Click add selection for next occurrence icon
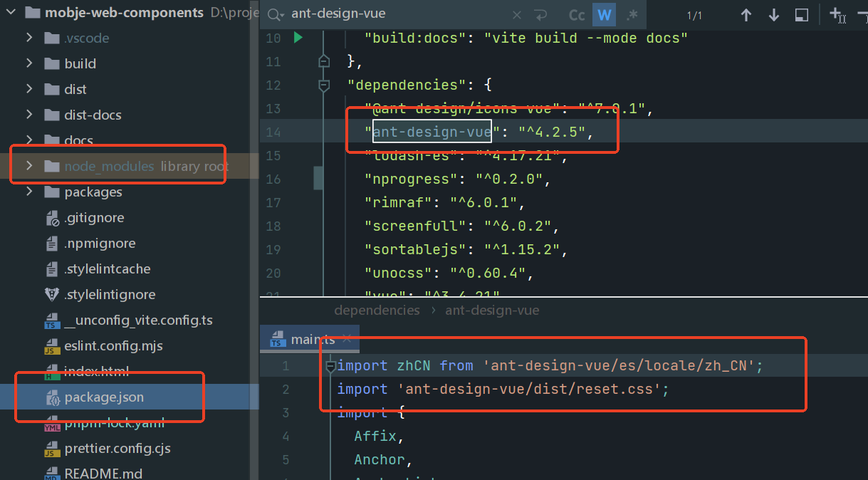Viewport: 868px width, 480px height. tap(837, 14)
